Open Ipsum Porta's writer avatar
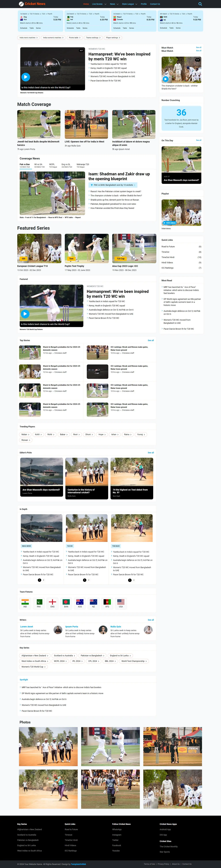The height and width of the screenshot is (868, 221). coord(103,629)
